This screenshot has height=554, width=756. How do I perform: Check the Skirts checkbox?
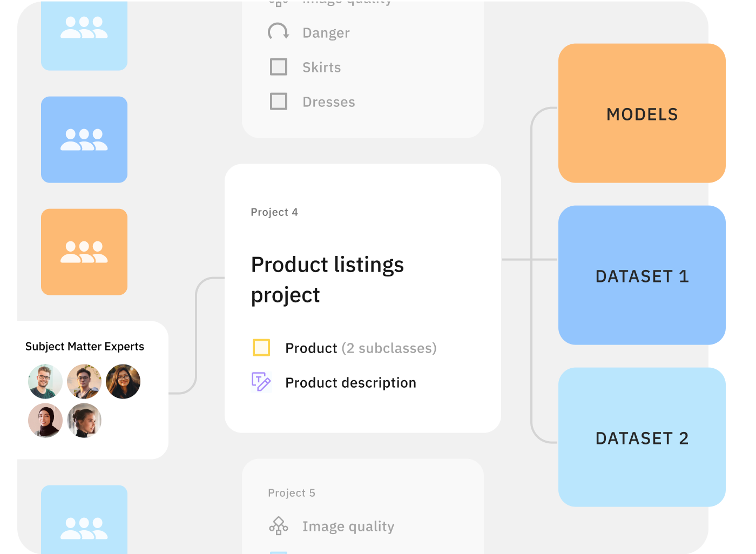tap(278, 66)
